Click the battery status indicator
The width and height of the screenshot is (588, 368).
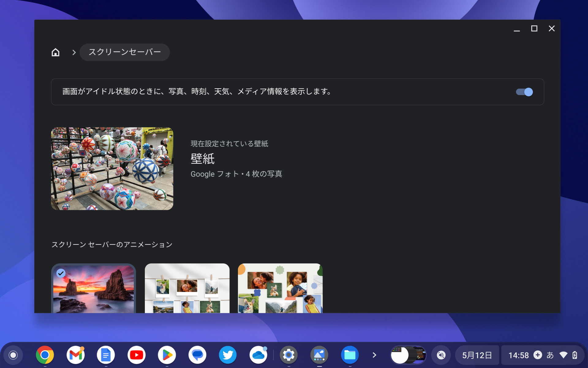[x=575, y=355]
